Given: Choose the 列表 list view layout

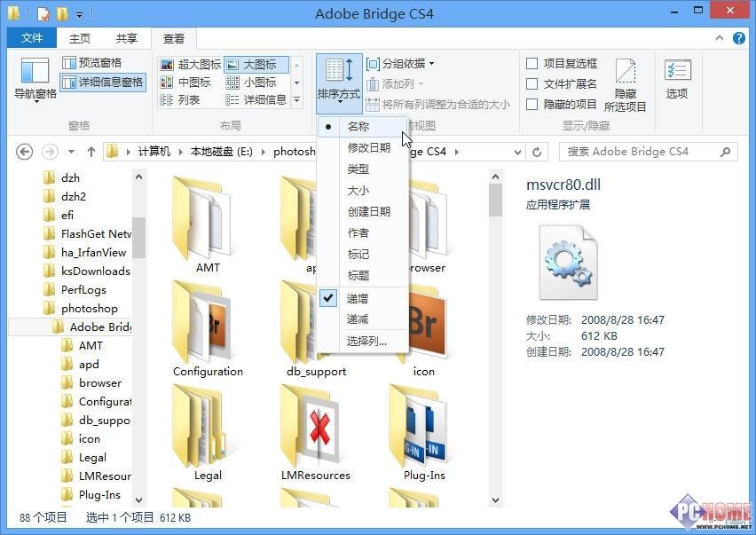Looking at the screenshot, I should 181,99.
